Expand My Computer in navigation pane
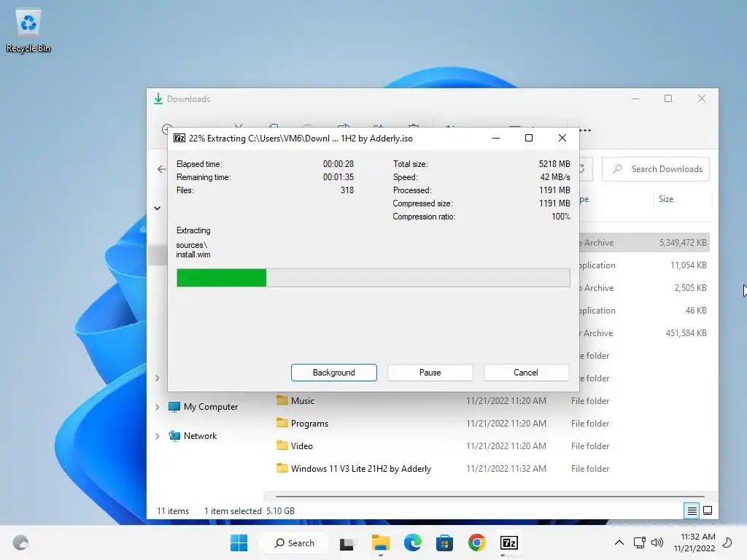The image size is (747, 560). tap(158, 407)
